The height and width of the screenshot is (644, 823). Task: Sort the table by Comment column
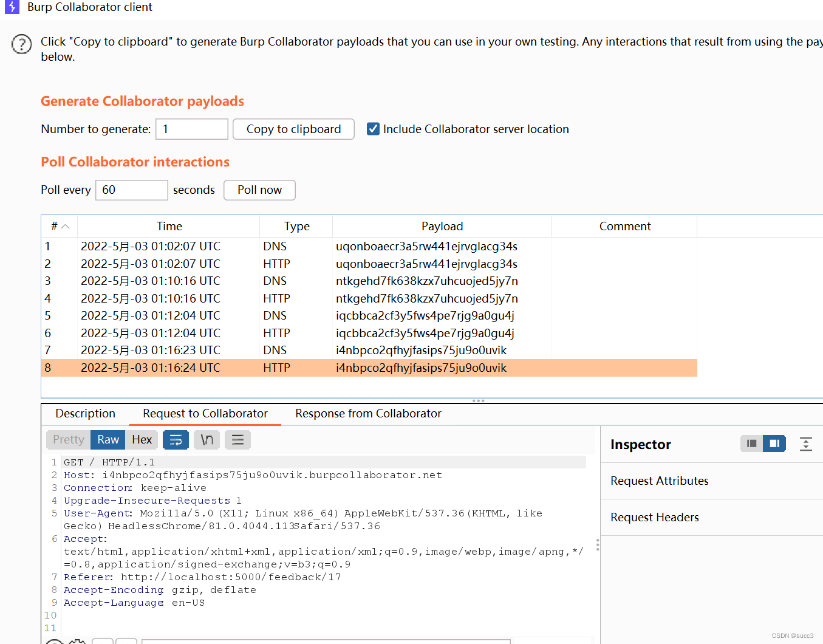tap(624, 226)
